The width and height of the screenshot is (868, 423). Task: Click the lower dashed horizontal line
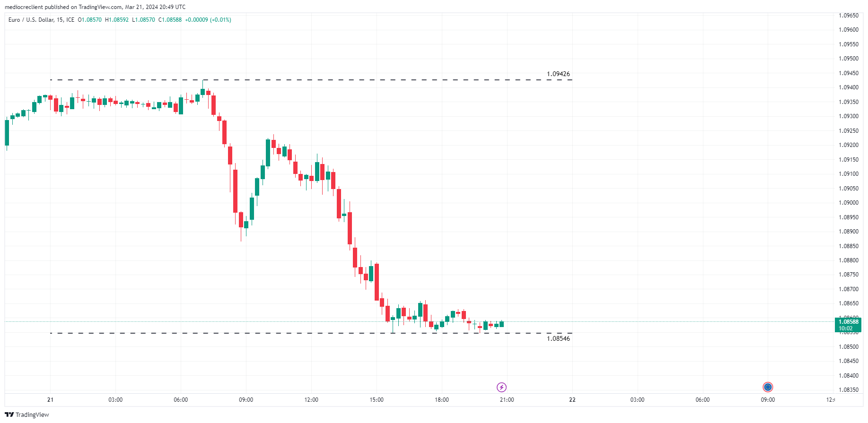click(x=284, y=333)
